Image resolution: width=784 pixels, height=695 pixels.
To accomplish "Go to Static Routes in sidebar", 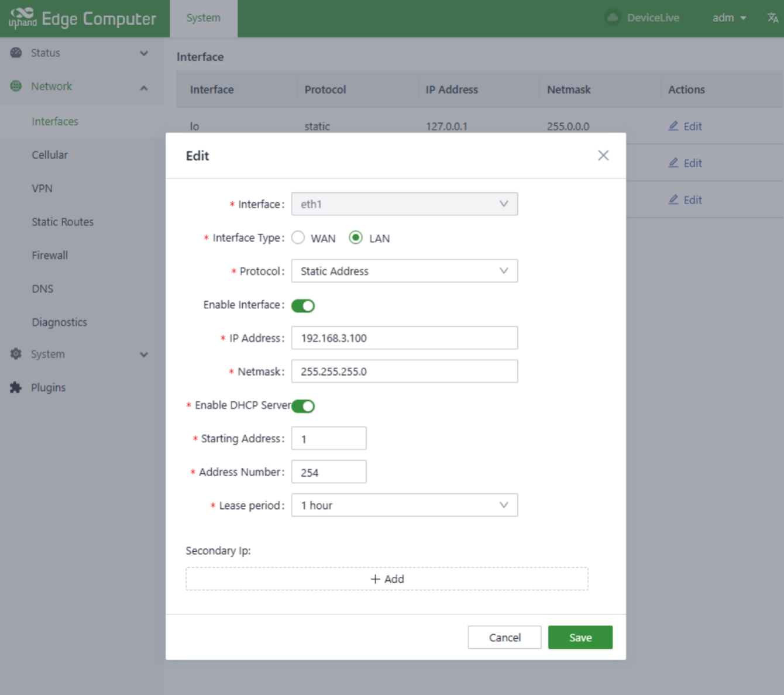I will (63, 222).
